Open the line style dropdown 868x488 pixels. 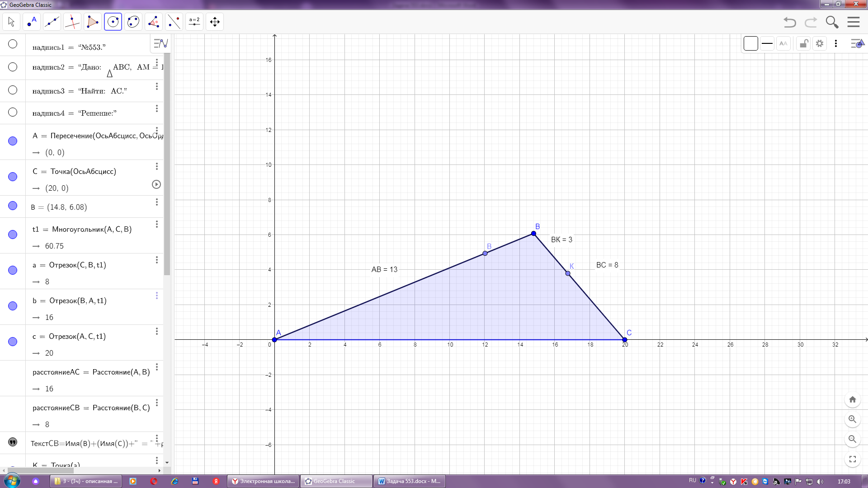tap(767, 43)
